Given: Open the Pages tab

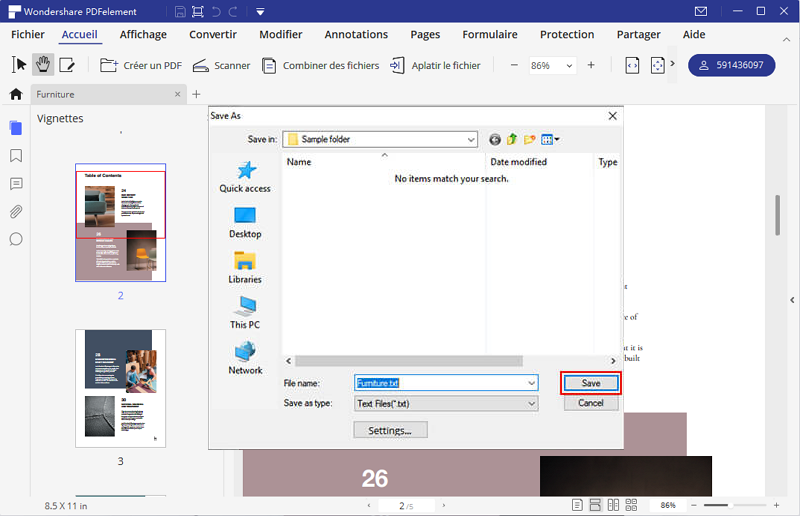Looking at the screenshot, I should (x=425, y=34).
